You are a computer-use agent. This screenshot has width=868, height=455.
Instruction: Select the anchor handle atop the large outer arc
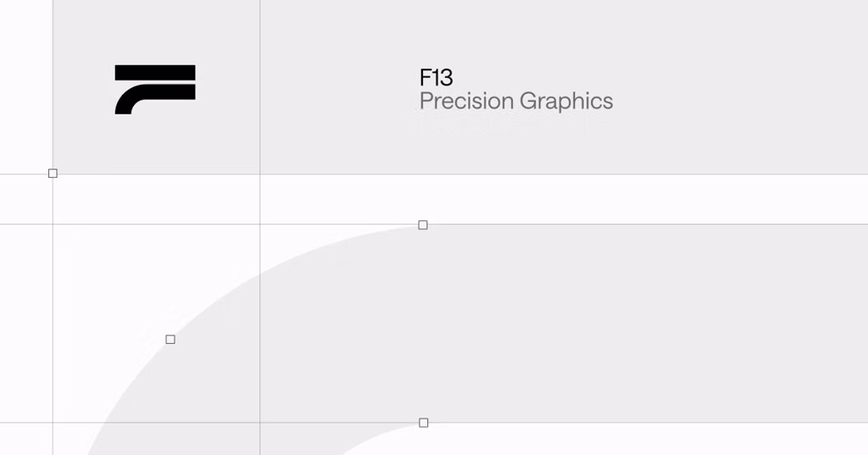[x=423, y=225]
